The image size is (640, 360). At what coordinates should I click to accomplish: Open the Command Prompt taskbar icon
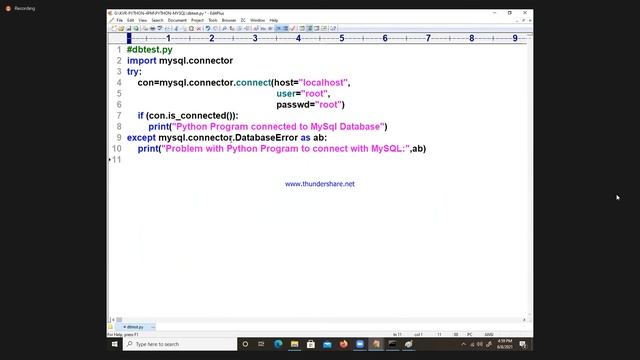click(x=392, y=344)
